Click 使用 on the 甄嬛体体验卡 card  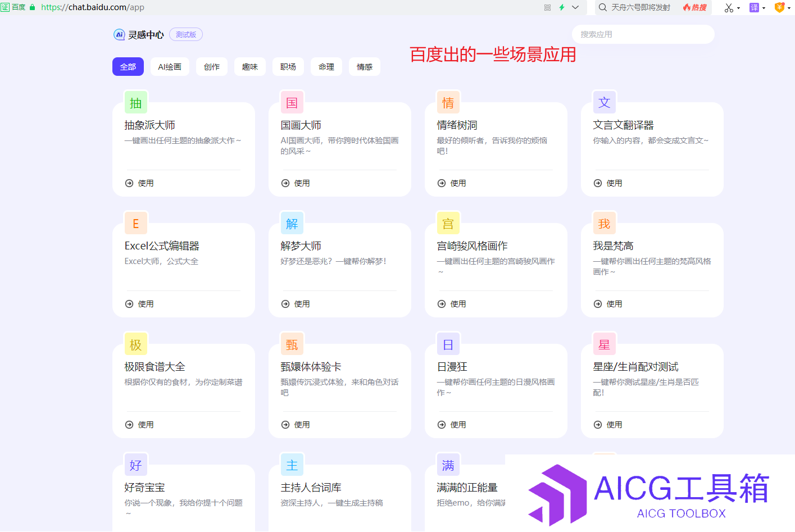pos(296,425)
